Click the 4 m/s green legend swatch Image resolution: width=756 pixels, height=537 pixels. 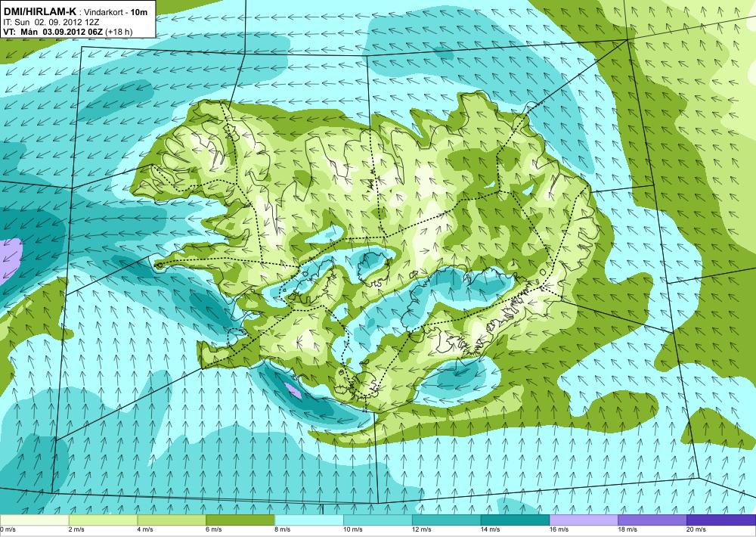172,520
